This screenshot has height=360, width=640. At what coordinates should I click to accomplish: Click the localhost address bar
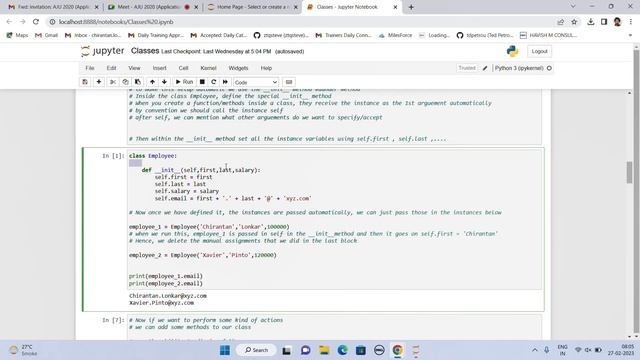(302, 22)
